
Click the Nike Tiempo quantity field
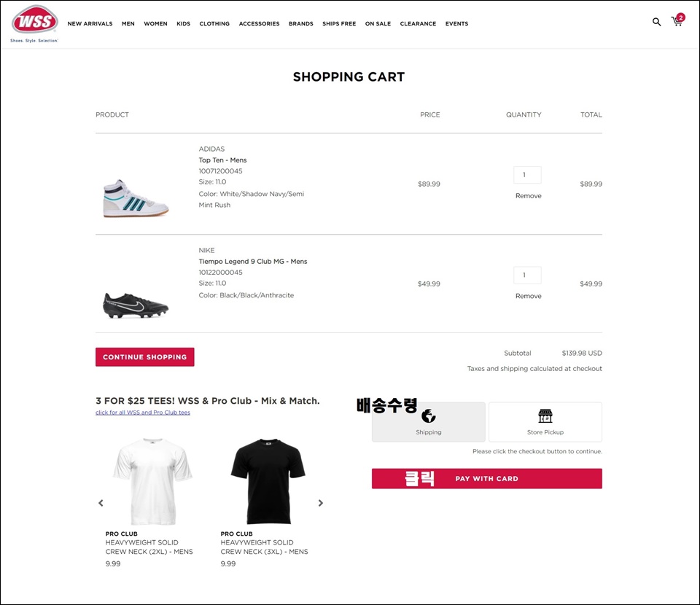pyautogui.click(x=527, y=276)
